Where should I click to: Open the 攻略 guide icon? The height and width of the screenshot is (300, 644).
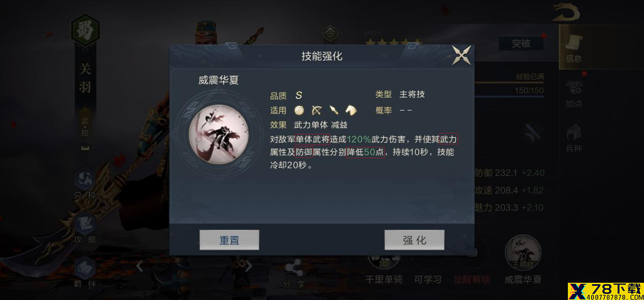click(85, 228)
